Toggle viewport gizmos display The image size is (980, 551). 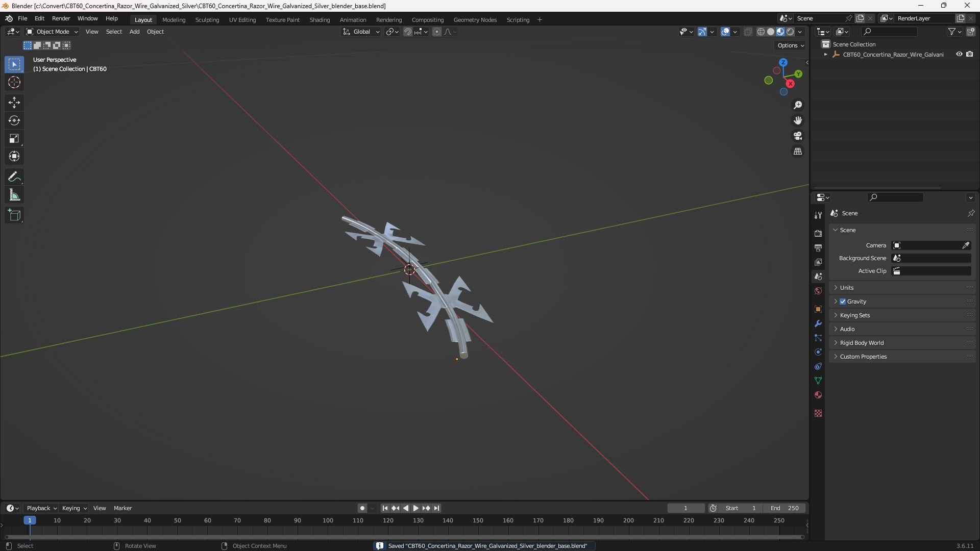[702, 32]
